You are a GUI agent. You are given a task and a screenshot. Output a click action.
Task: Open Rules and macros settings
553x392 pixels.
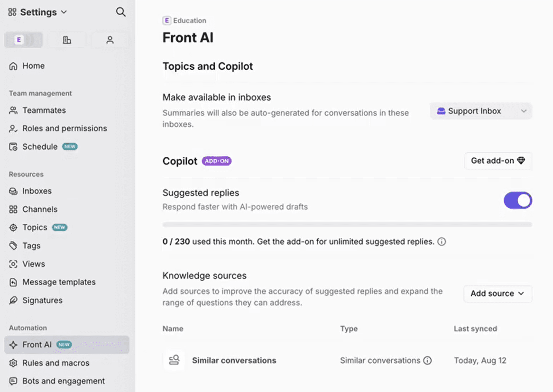[55, 363]
